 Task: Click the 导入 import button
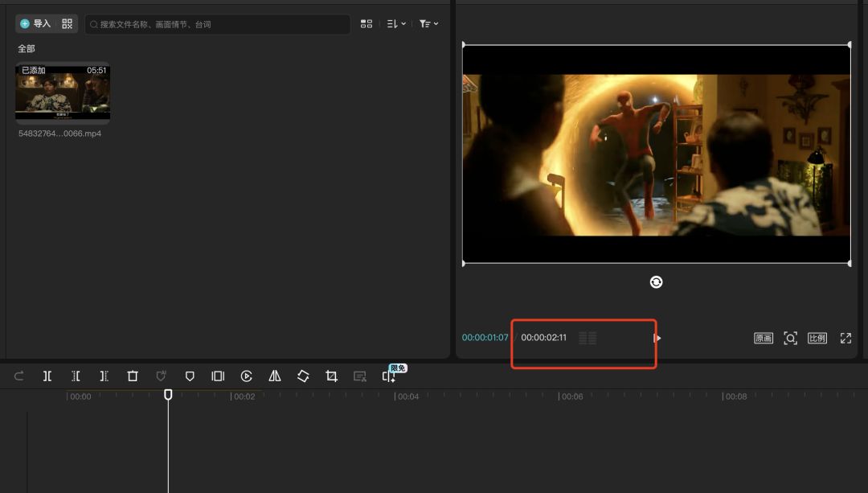tap(35, 24)
